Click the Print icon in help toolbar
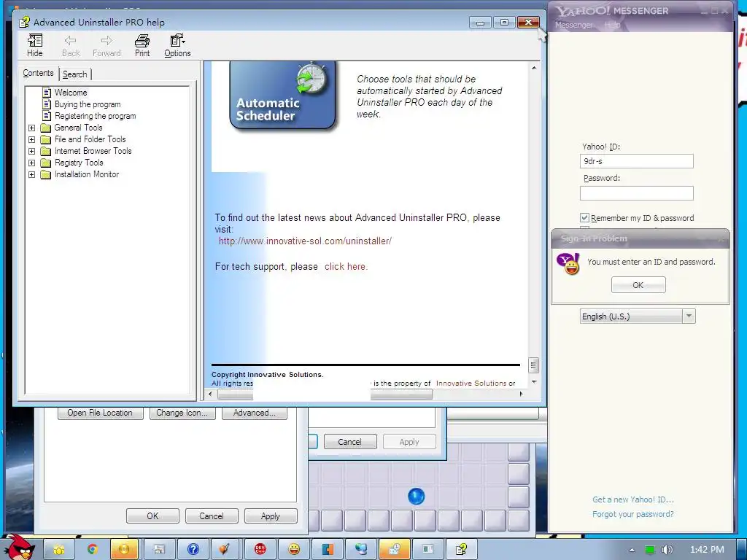 (142, 46)
